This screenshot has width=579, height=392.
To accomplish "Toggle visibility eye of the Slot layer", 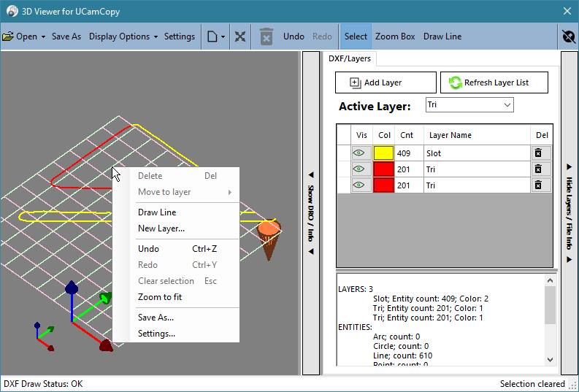I will point(358,153).
